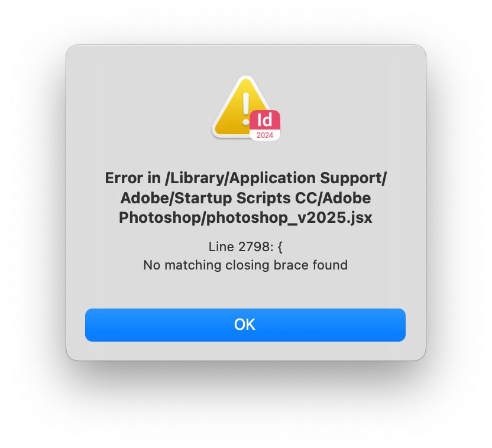Screen dimensions: 492x448
Task: Click the opening brace after Line 2798
Action: pyautogui.click(x=280, y=248)
